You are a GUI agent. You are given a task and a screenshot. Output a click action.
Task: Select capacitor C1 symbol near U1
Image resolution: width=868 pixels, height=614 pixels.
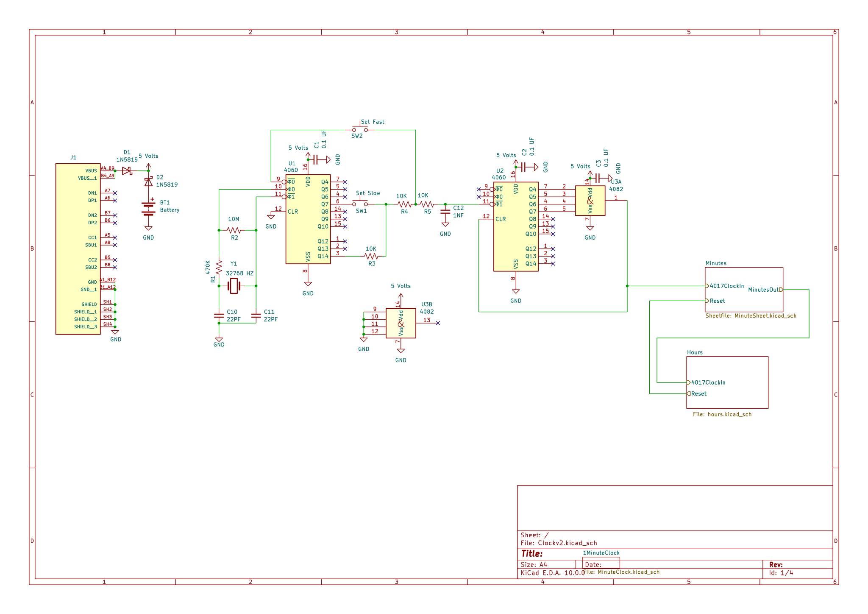pos(315,160)
